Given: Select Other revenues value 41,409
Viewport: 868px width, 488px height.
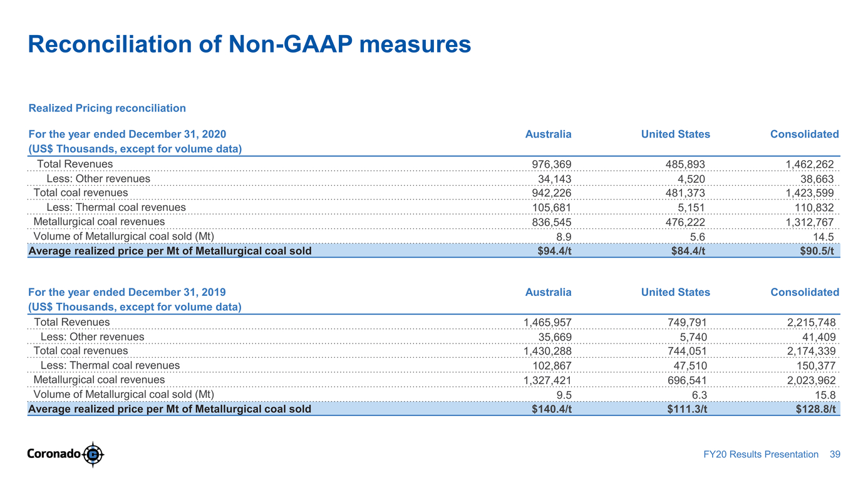Looking at the screenshot, I should pos(819,337).
